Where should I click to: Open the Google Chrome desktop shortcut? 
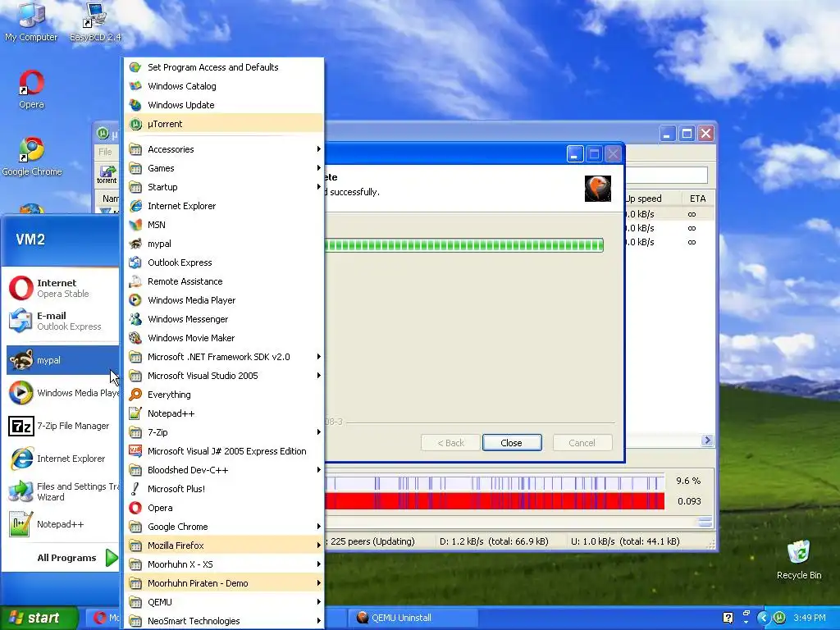32,157
